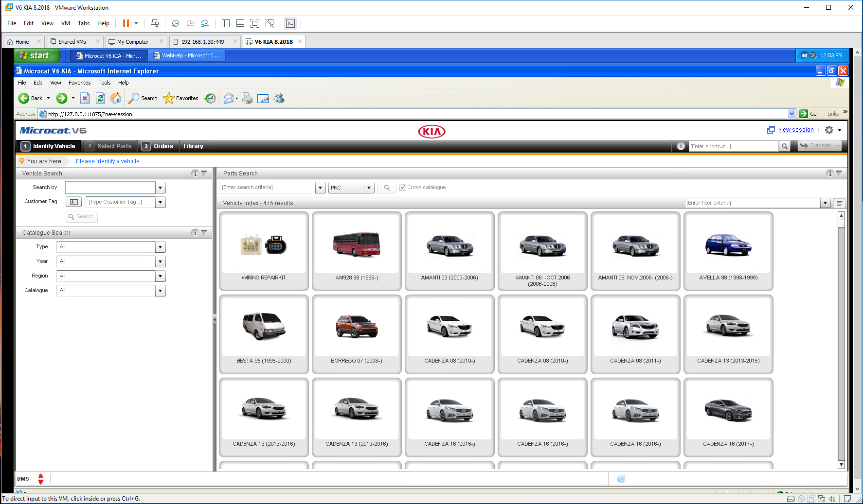The image size is (863, 504).
Task: Click the IE Edit page icon
Action: pos(263,98)
